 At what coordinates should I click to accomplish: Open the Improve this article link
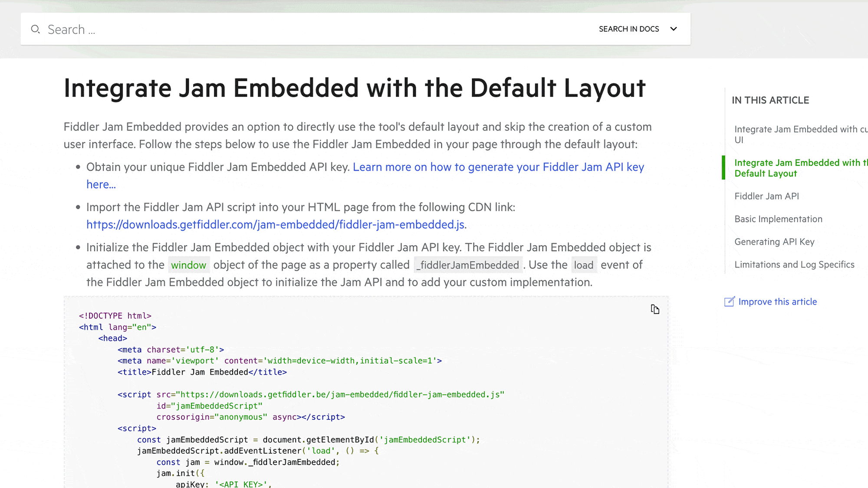point(777,301)
